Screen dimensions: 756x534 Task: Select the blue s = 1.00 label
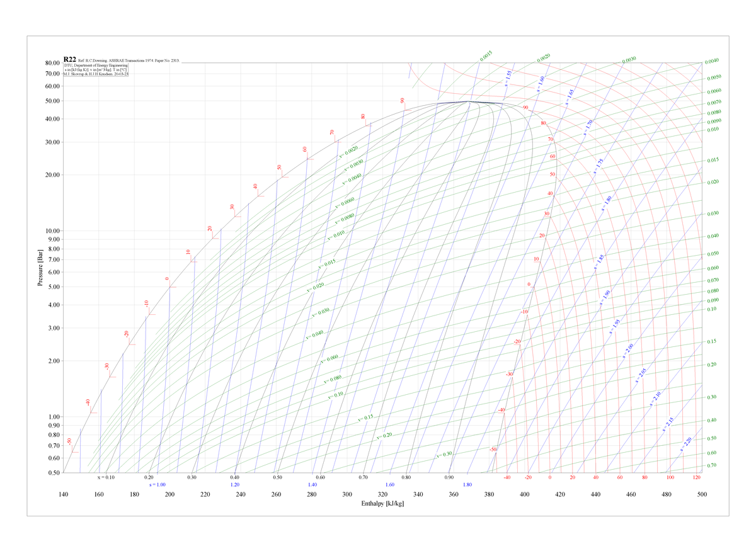coord(157,485)
